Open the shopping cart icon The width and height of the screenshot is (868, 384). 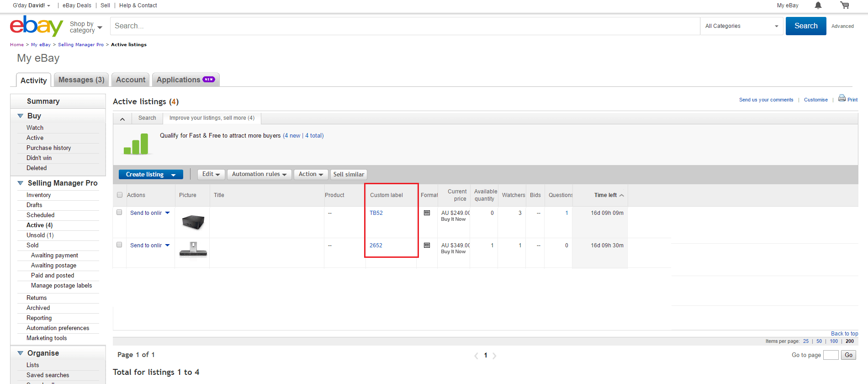pyautogui.click(x=845, y=5)
